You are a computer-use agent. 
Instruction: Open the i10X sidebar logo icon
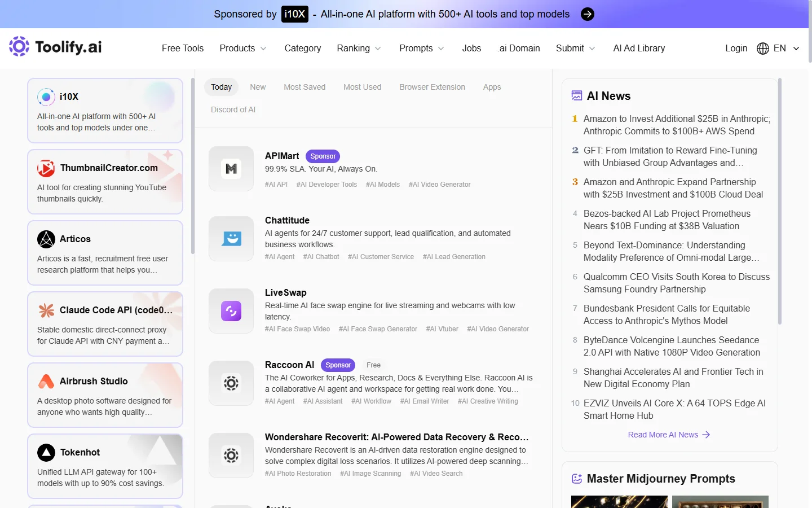(x=46, y=97)
